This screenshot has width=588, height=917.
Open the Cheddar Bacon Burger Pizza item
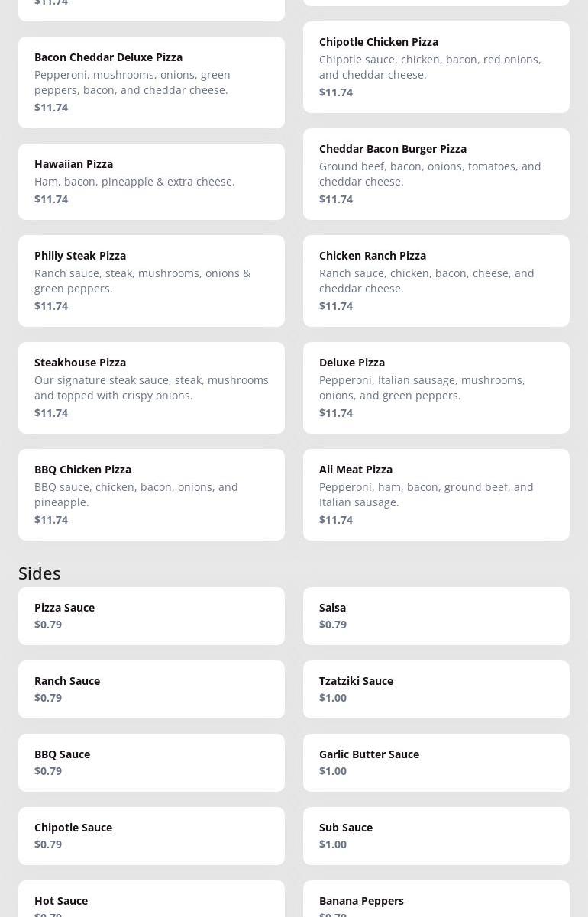click(x=436, y=173)
